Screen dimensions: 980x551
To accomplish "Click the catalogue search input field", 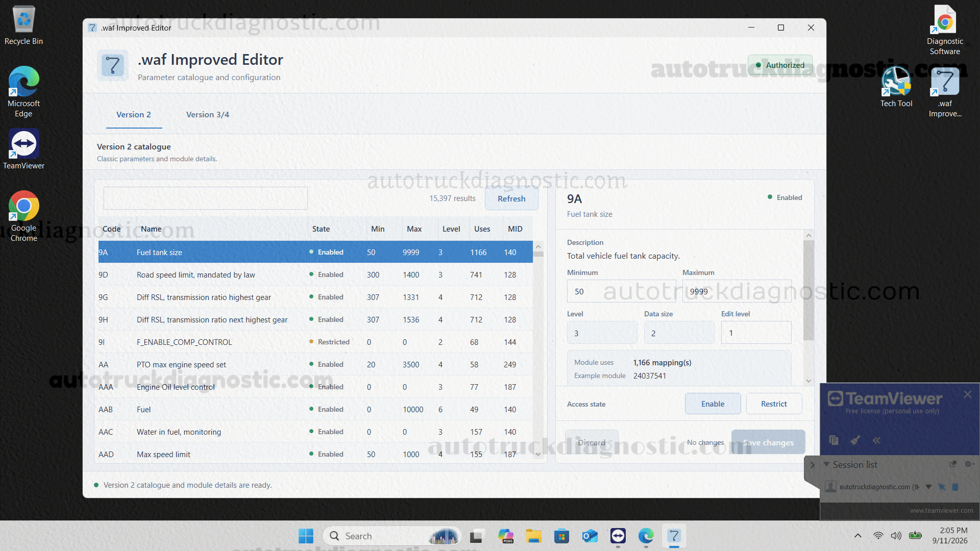I will tap(205, 198).
